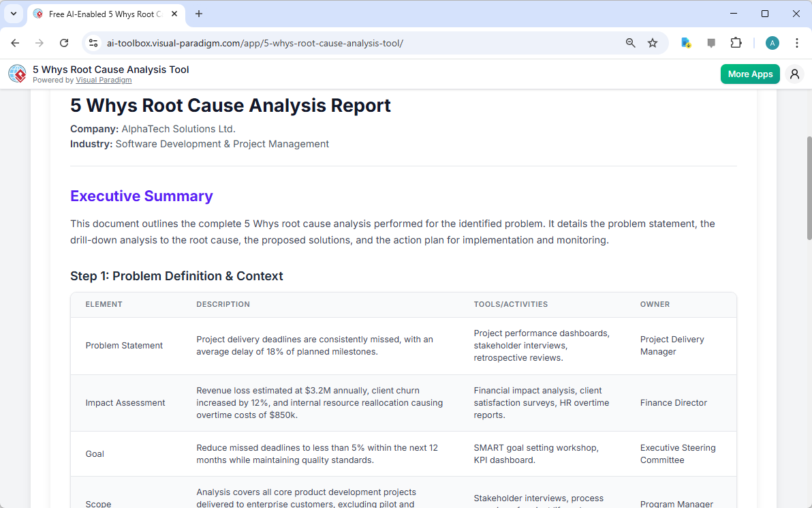
Task: Open the Visual Paradigm link under the title
Action: point(104,80)
